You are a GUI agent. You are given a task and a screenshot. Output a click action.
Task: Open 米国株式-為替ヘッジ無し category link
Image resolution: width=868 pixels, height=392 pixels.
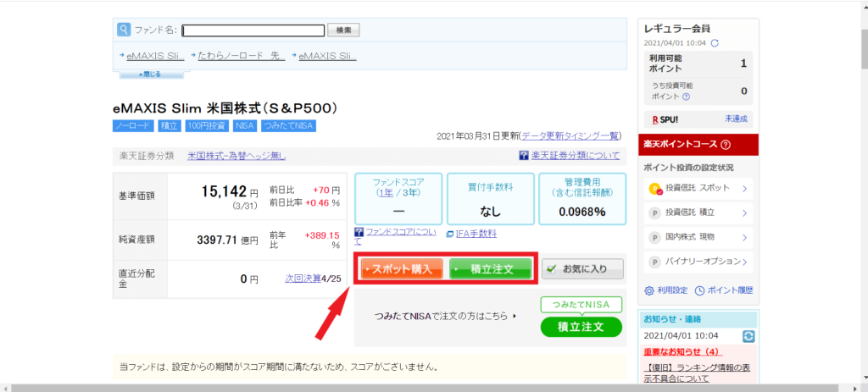236,156
